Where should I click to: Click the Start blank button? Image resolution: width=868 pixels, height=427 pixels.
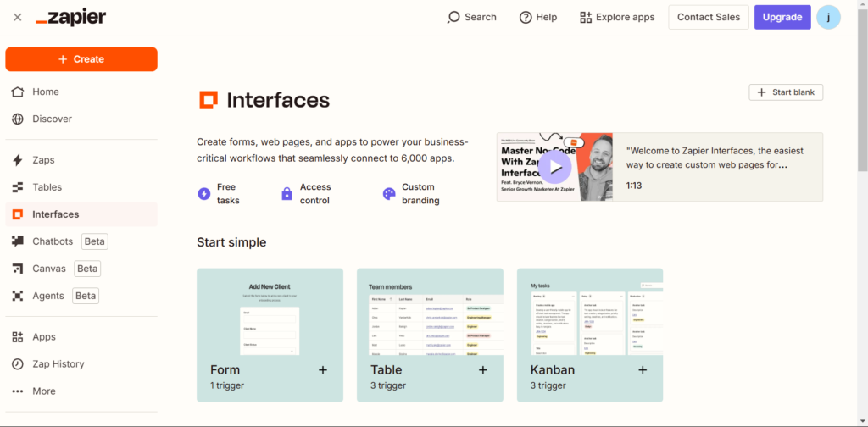(786, 92)
